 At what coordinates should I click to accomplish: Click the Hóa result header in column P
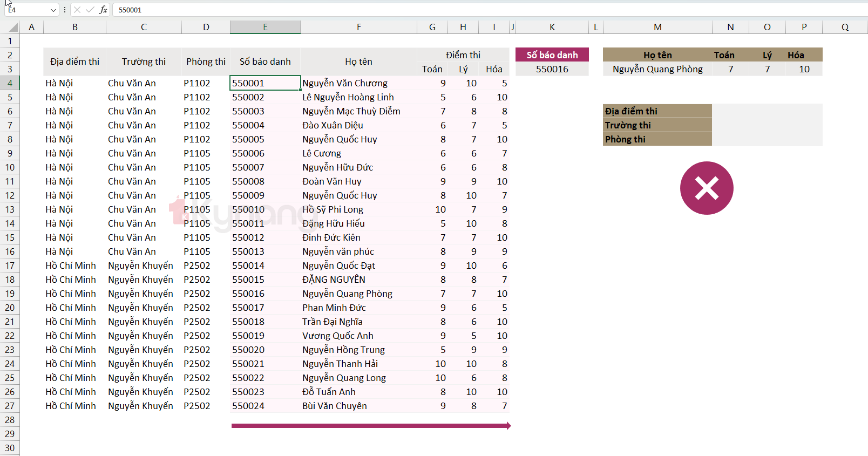coord(804,55)
